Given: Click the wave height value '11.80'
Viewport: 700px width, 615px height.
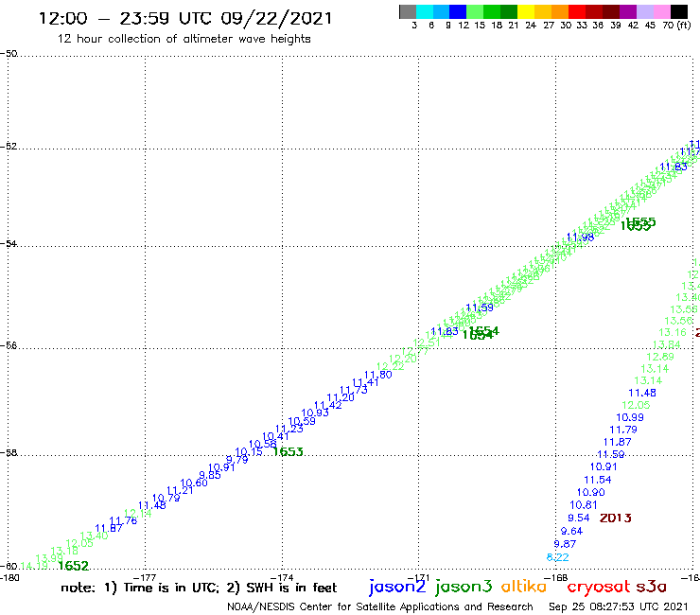Looking at the screenshot, I should 378,375.
